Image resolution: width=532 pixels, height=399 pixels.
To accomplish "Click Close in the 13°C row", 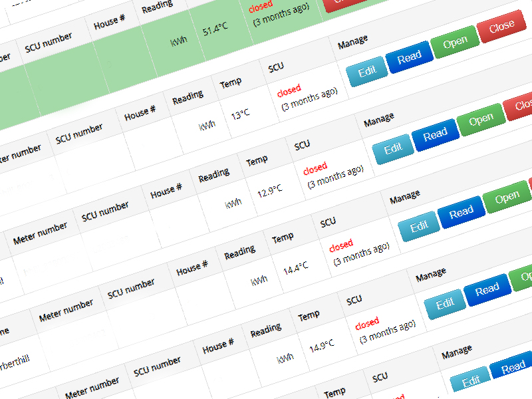I will pyautogui.click(x=502, y=26).
